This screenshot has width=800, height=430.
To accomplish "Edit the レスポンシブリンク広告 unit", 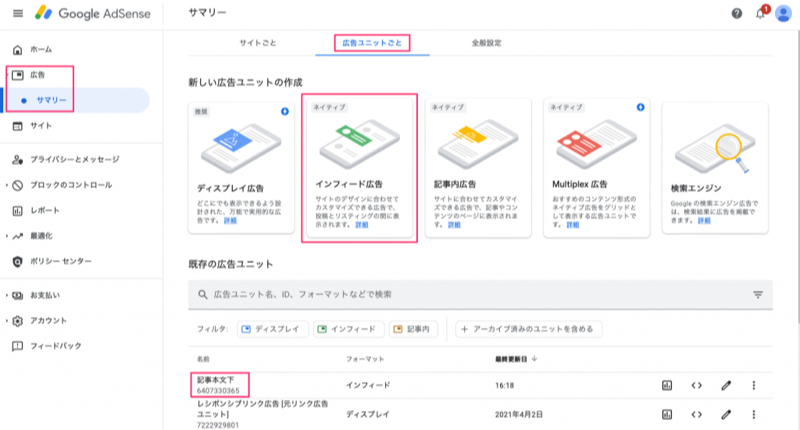I will click(726, 414).
